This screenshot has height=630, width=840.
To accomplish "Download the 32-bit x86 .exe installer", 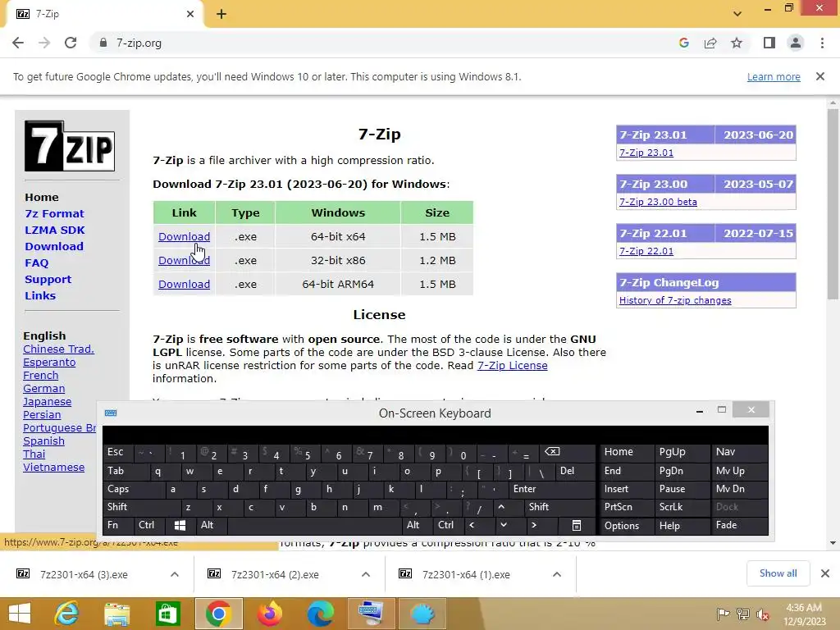I will 184,260.
